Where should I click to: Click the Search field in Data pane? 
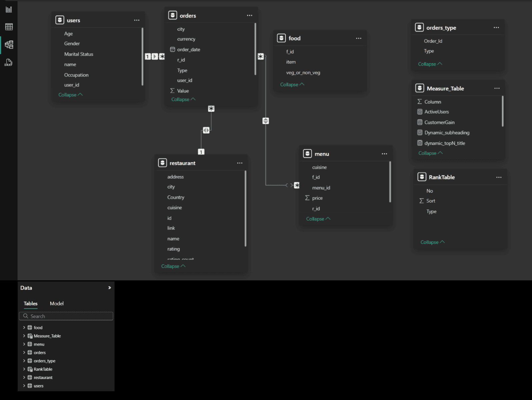tap(66, 316)
